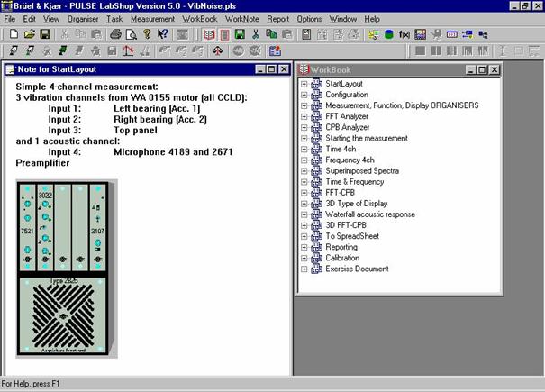Open the Organiser menu

83,18
